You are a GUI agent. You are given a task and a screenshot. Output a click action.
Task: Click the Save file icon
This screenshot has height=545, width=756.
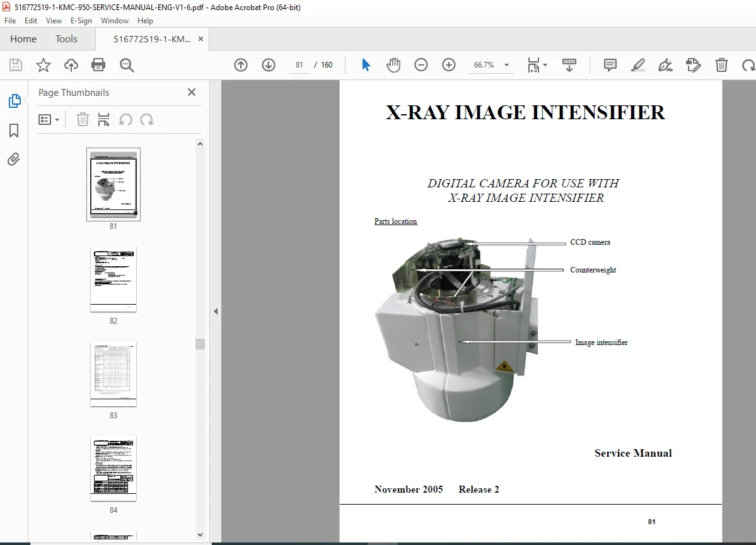tap(16, 65)
